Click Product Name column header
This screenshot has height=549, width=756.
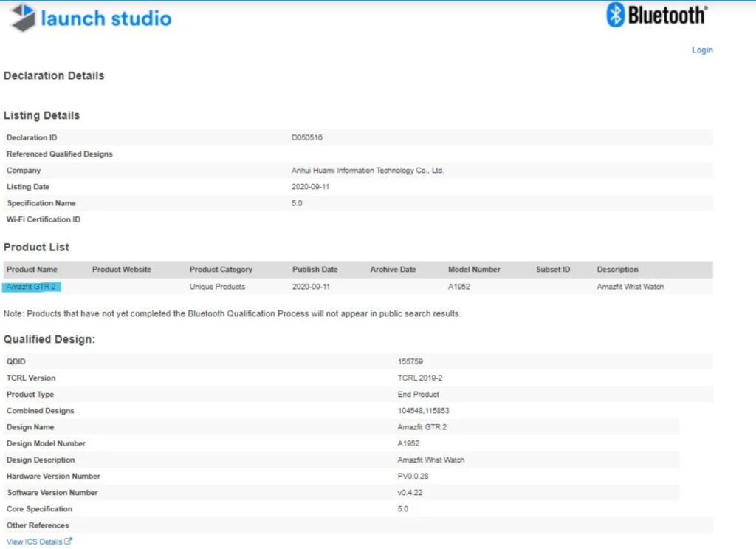(32, 269)
